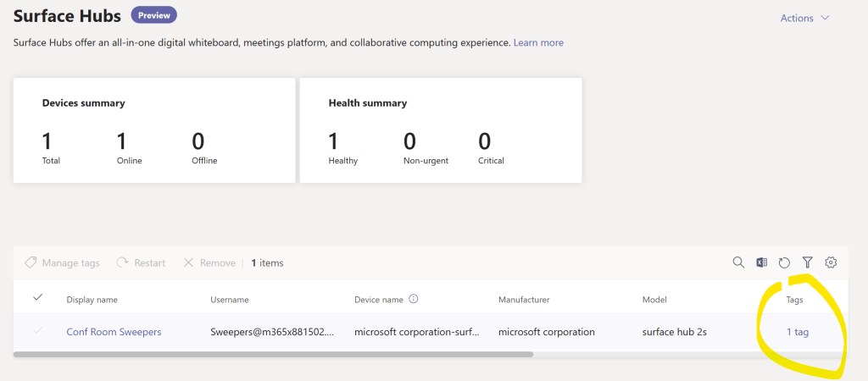
Task: Open the search icon in device toolbar
Action: coord(738,263)
